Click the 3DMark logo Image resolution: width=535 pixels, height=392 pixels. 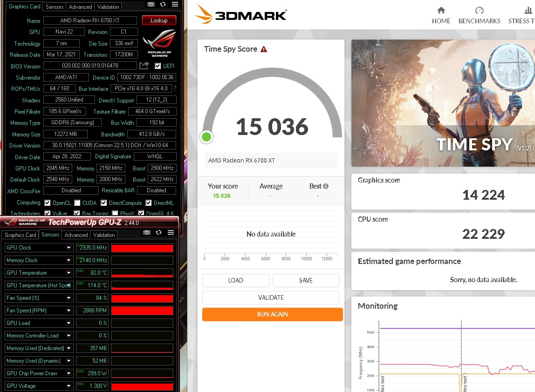point(241,14)
